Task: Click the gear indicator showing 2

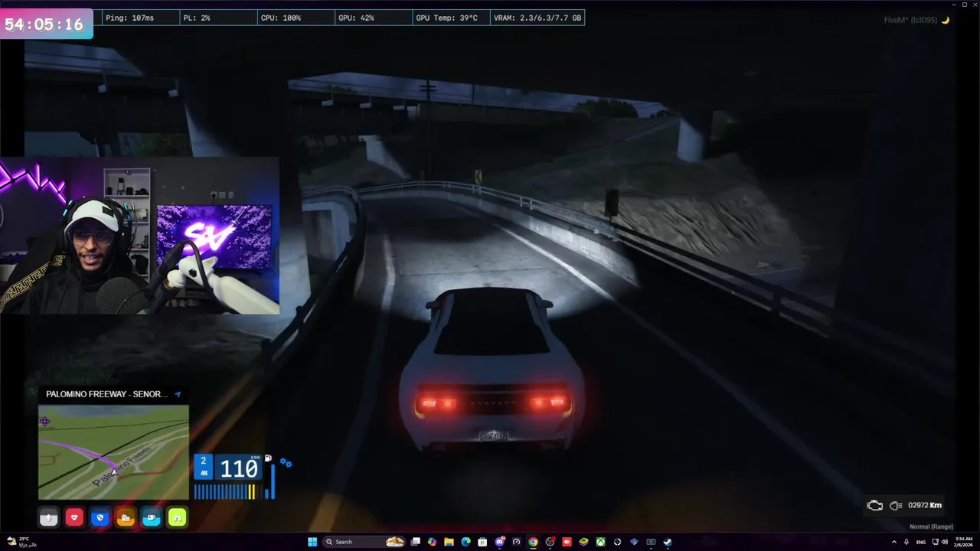Action: coord(203,467)
